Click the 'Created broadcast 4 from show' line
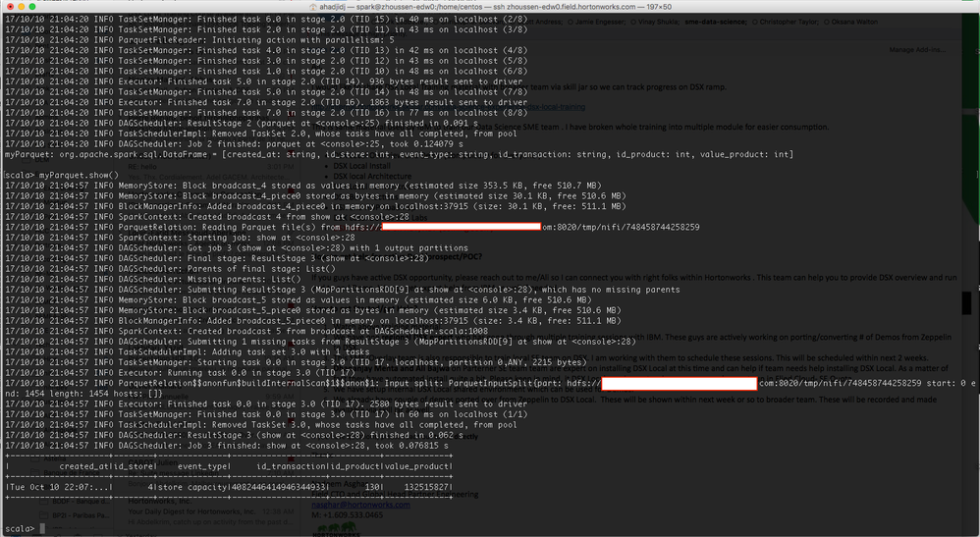This screenshot has width=980, height=537. (207, 217)
